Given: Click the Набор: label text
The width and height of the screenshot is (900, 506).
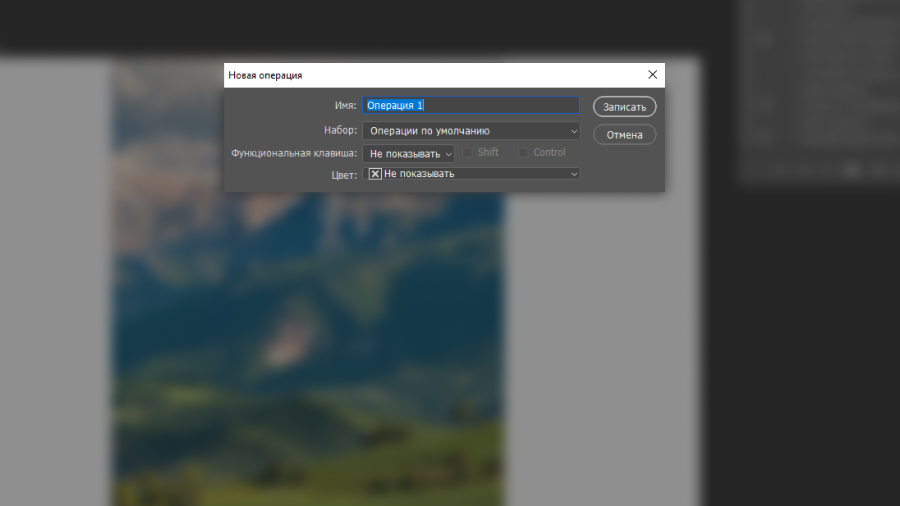Looking at the screenshot, I should (340, 130).
